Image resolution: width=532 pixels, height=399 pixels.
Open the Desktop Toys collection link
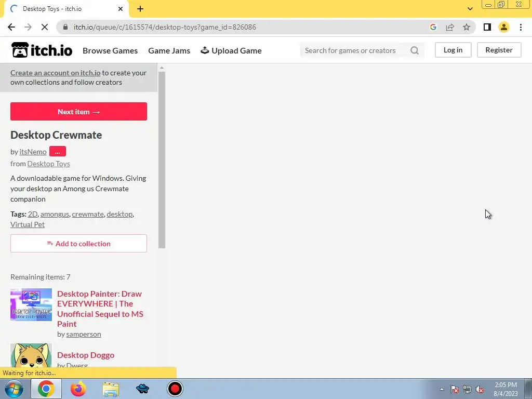[48, 164]
